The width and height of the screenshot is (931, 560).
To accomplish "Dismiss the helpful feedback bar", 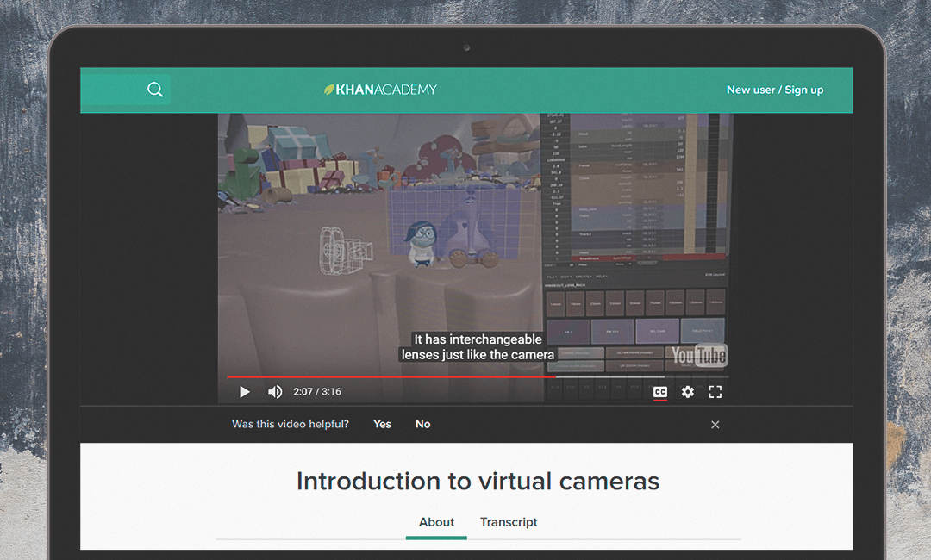I will (715, 425).
